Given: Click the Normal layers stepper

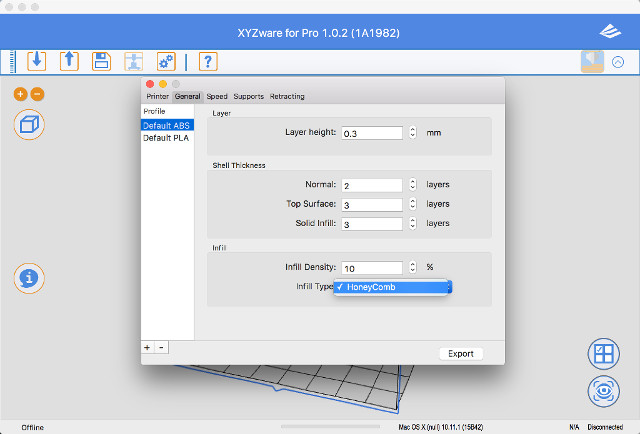Looking at the screenshot, I should (x=413, y=185).
